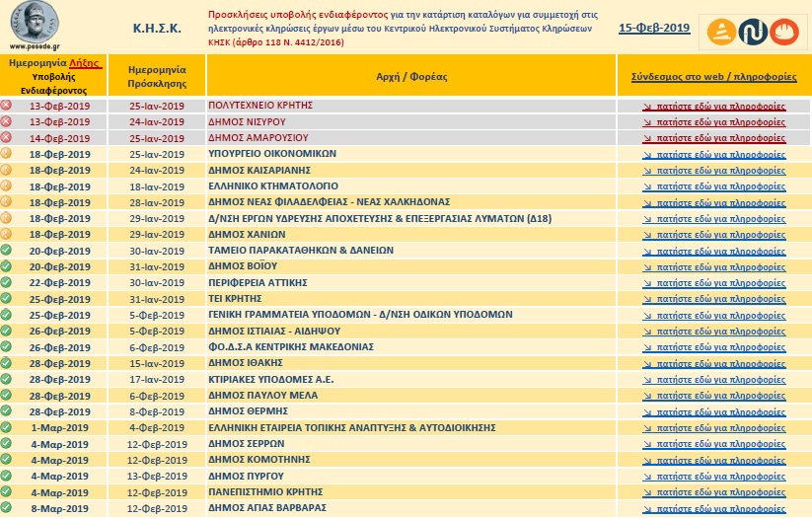Screen dimensions: 812x519
Task: Click red X icon beside ΠΟΛΥΤΕΧΝΕΙΟ ΚΡΗΤΗΣ row
Action: pyautogui.click(x=7, y=105)
